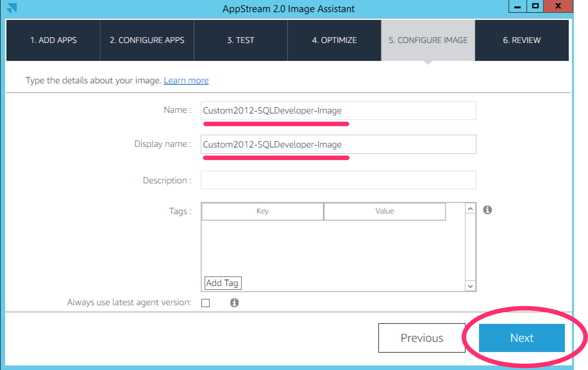The image size is (588, 370).
Task: Go to the 1. ADD APPS tab
Action: point(53,40)
